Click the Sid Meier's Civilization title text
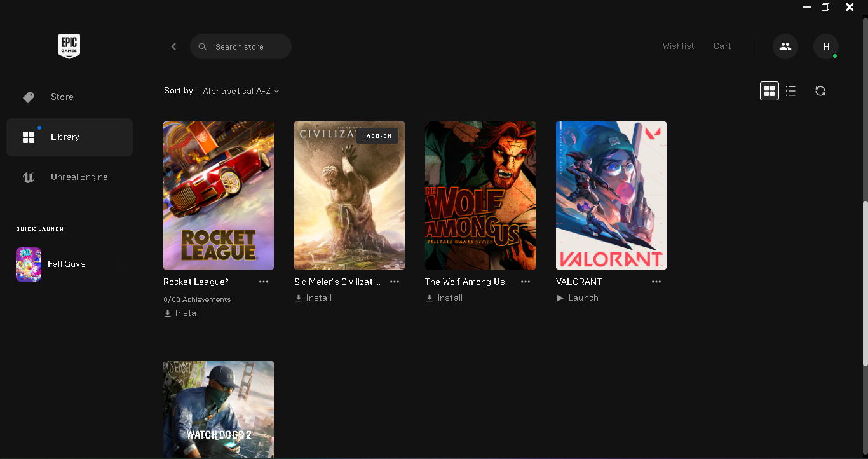This screenshot has width=868, height=459. [x=337, y=282]
